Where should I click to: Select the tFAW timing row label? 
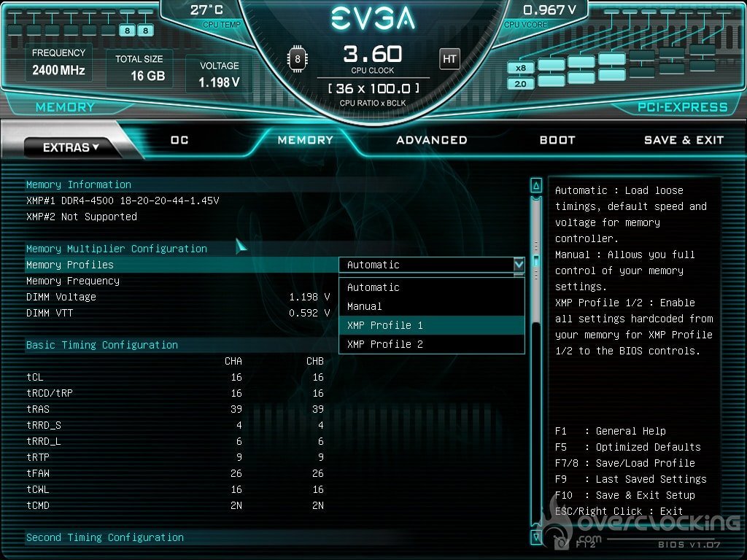(38, 473)
